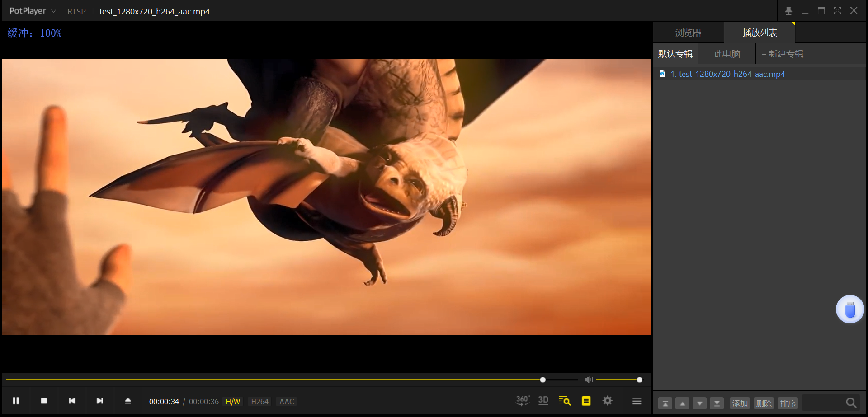Click the 添加 button to add files
This screenshot has height=417, width=868.
point(740,403)
